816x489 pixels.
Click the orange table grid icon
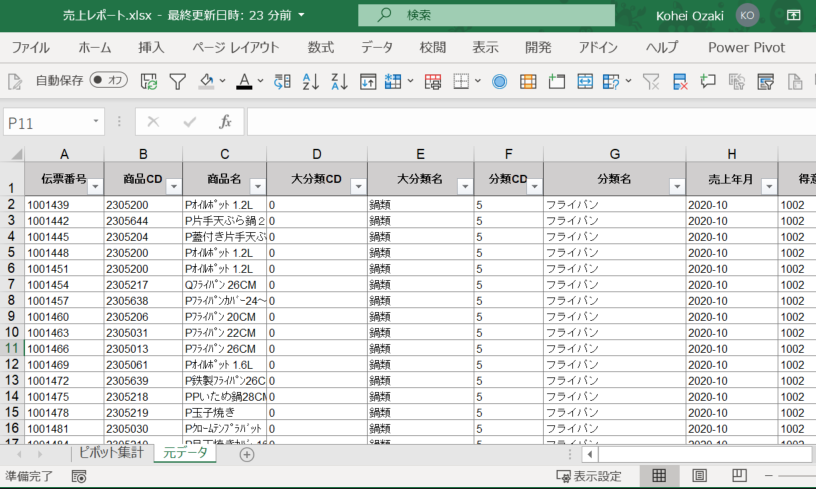528,81
